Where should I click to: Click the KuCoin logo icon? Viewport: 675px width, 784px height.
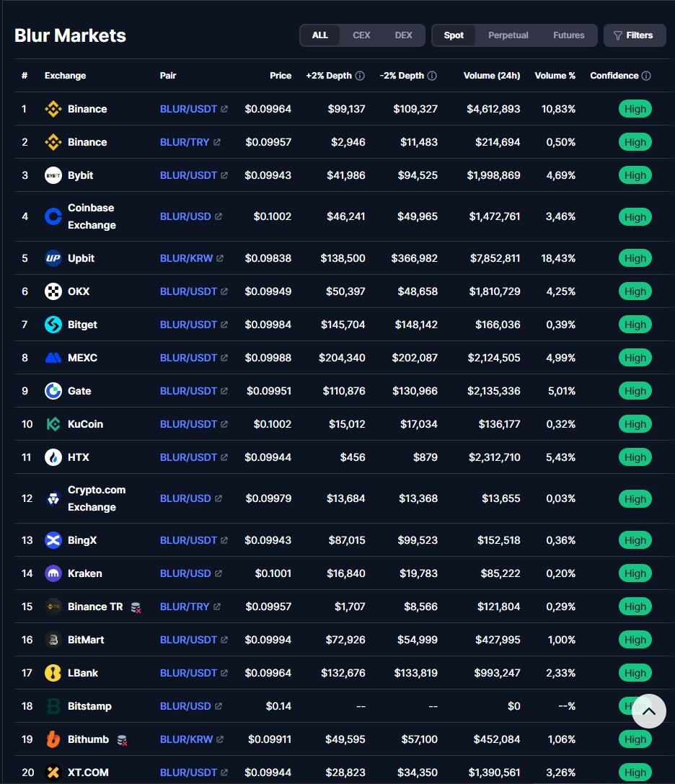(53, 424)
